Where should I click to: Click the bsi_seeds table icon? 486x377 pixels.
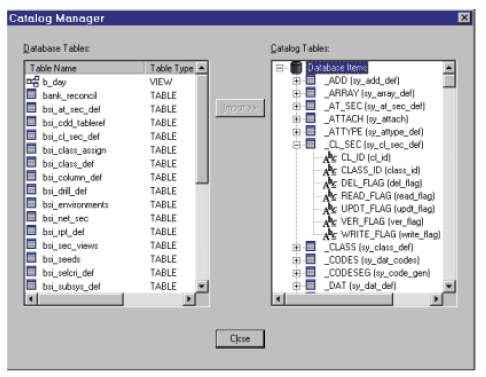31,258
